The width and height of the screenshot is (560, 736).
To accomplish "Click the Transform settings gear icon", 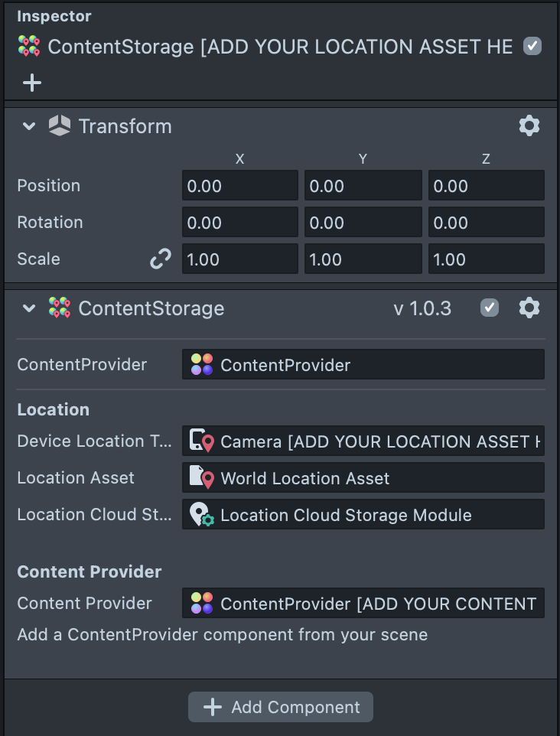I will 529,125.
